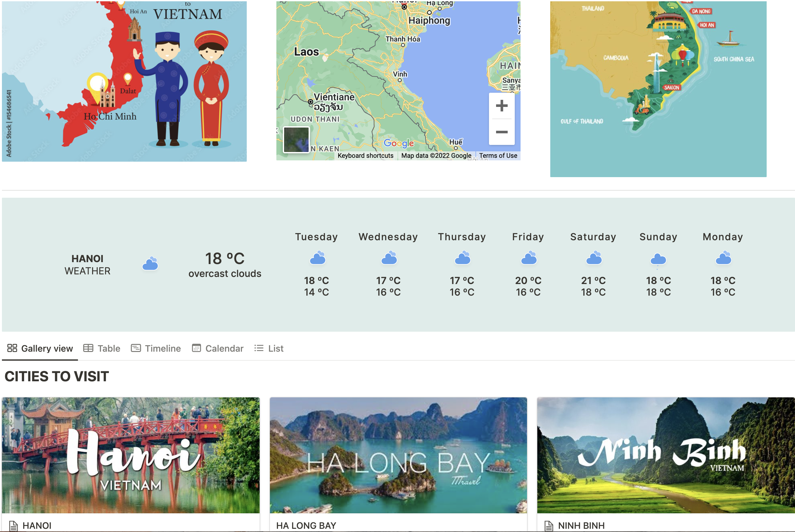Switch to the List view tab

[x=269, y=348]
